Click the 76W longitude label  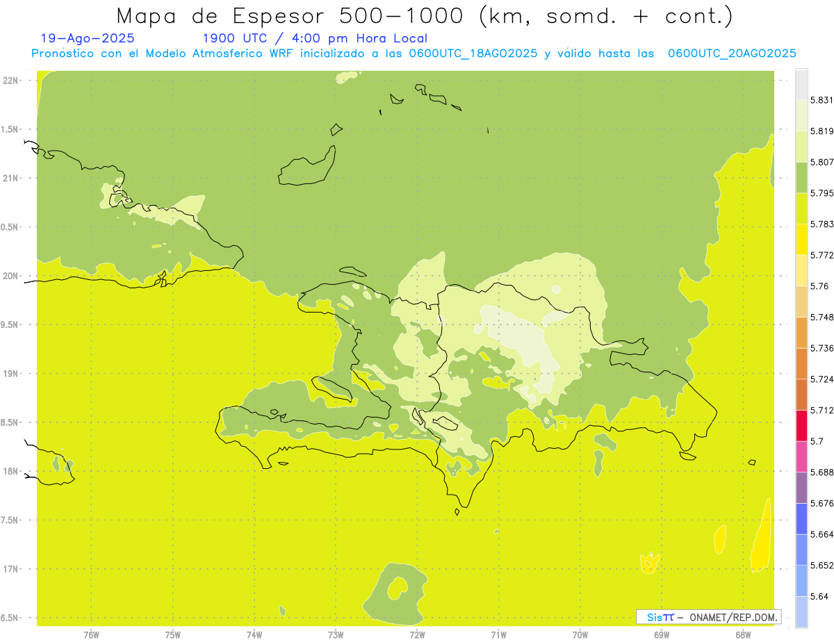[x=91, y=634]
